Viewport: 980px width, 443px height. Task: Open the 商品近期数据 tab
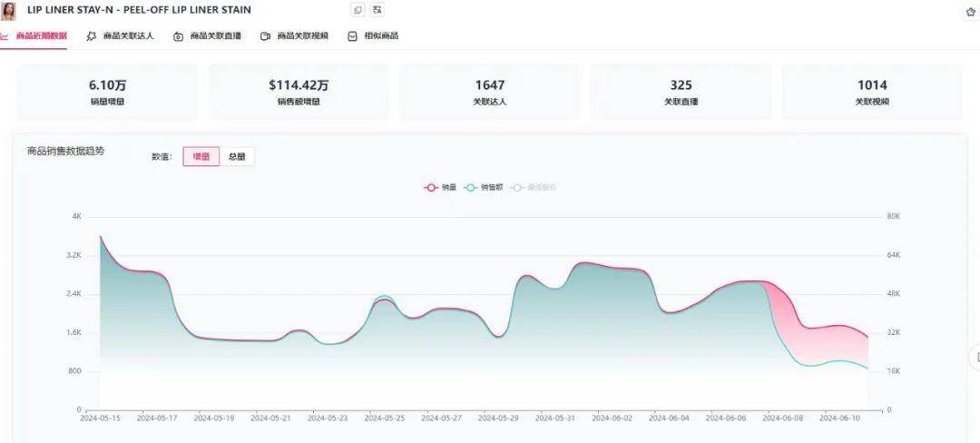click(x=34, y=36)
